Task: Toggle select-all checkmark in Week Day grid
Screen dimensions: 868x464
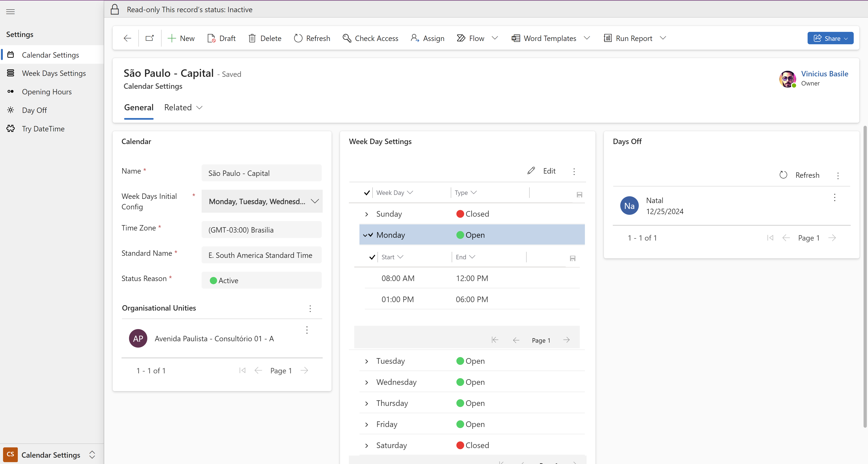Action: pyautogui.click(x=367, y=193)
